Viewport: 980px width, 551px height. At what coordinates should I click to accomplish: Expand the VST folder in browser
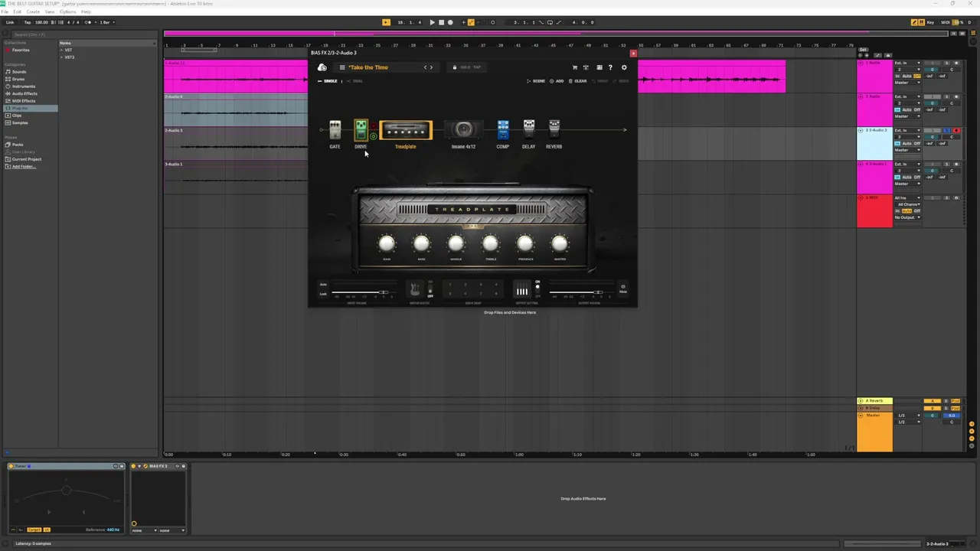click(62, 50)
